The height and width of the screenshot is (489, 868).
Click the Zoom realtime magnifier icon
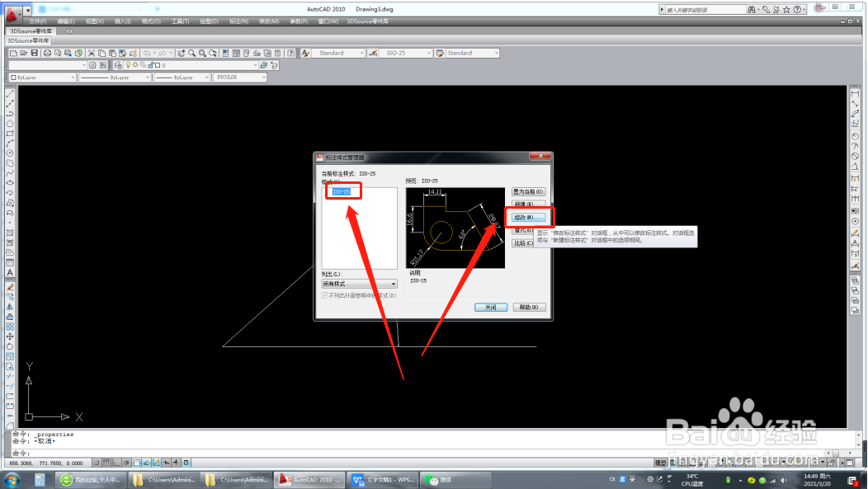pyautogui.click(x=191, y=53)
